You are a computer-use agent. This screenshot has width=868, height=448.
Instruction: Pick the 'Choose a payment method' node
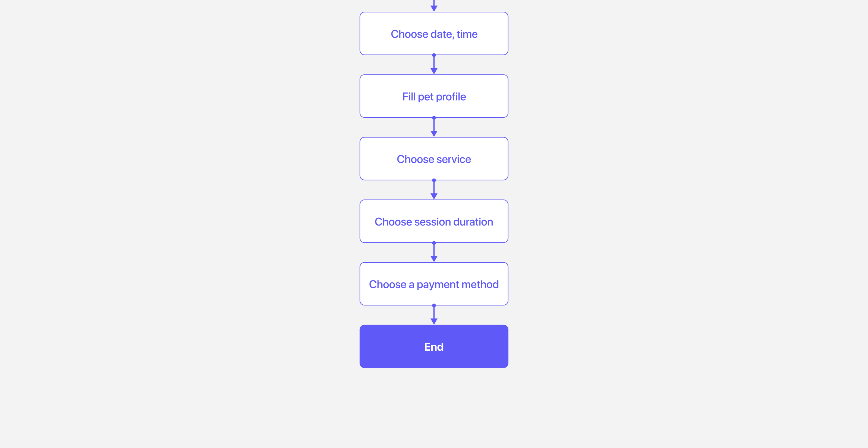(434, 284)
